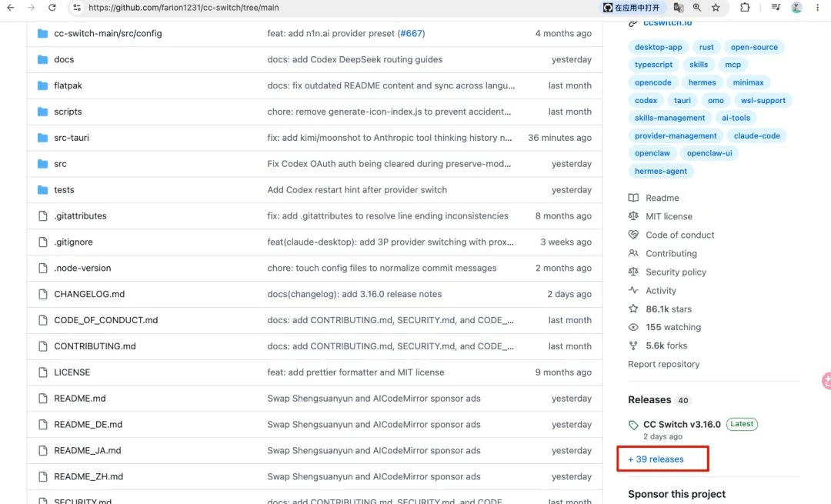Select the typescript topic tag

(653, 65)
